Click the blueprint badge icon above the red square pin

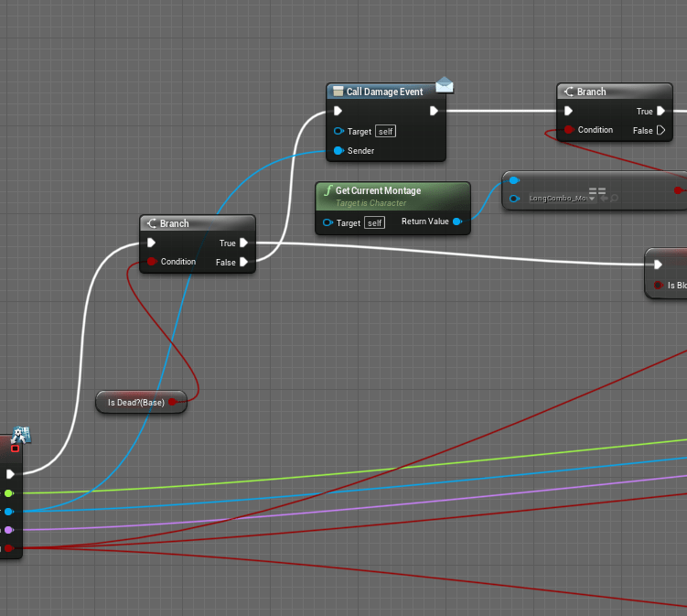22,434
